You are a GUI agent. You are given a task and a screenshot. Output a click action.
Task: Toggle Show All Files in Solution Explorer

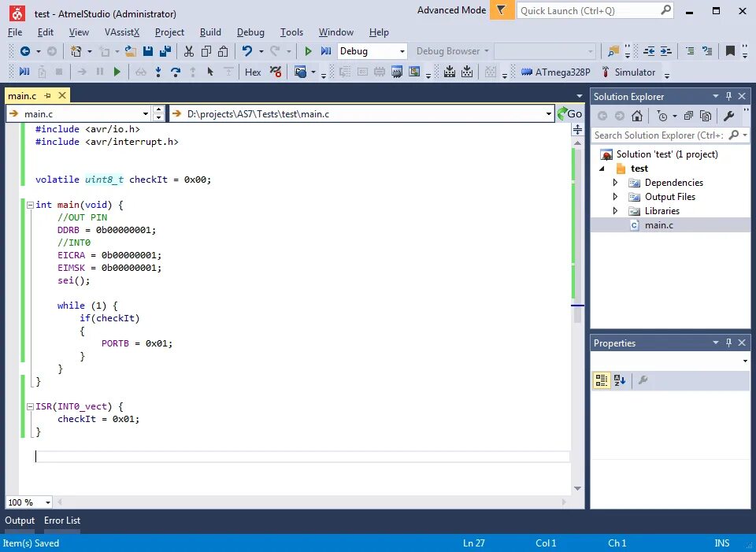click(706, 116)
